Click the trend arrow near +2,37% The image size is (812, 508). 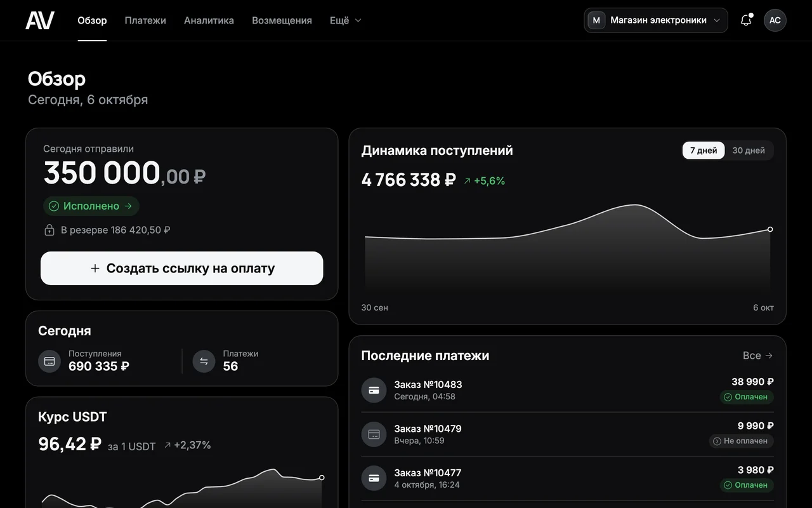coord(167,445)
